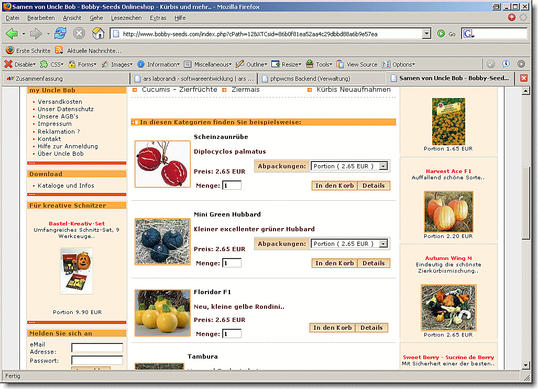Add Scheinzaunrübe with In den Korb
The image size is (538, 389).
click(335, 186)
